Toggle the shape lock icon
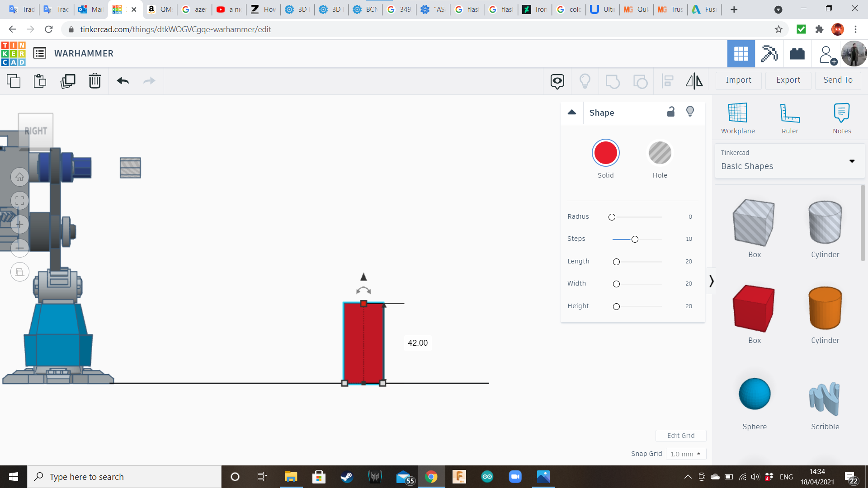 coord(671,112)
